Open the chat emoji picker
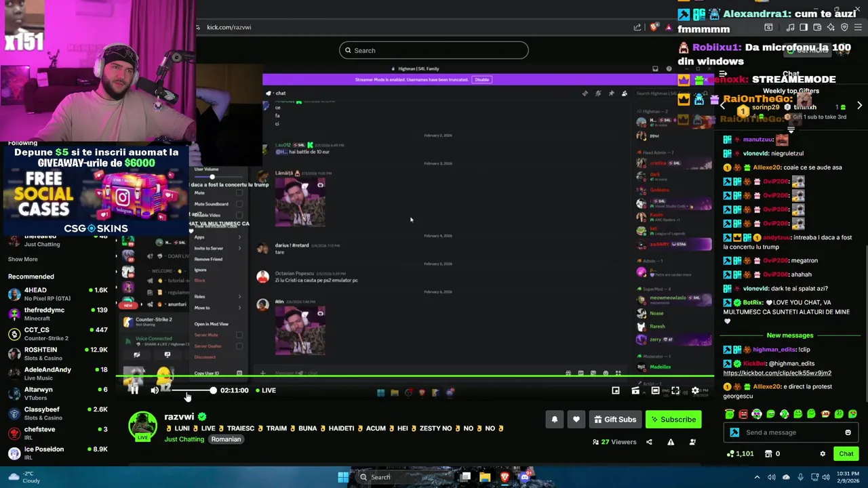This screenshot has width=868, height=488. click(x=848, y=432)
